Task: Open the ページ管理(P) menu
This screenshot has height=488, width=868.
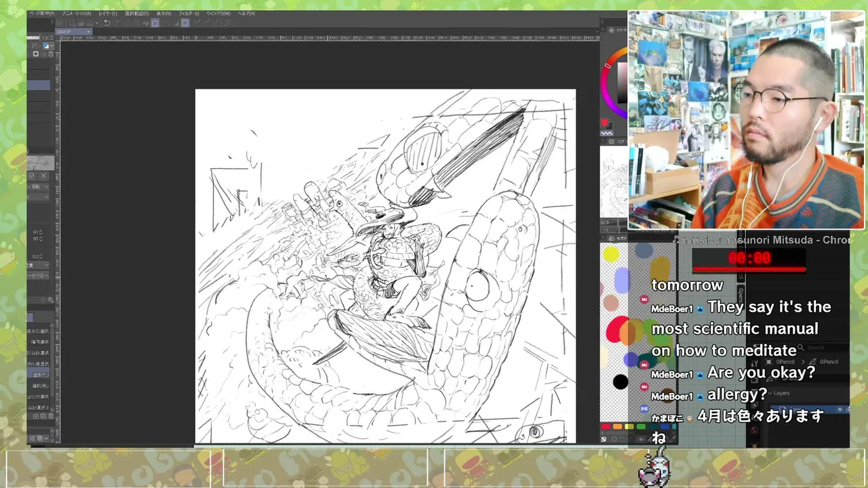Action: click(42, 14)
